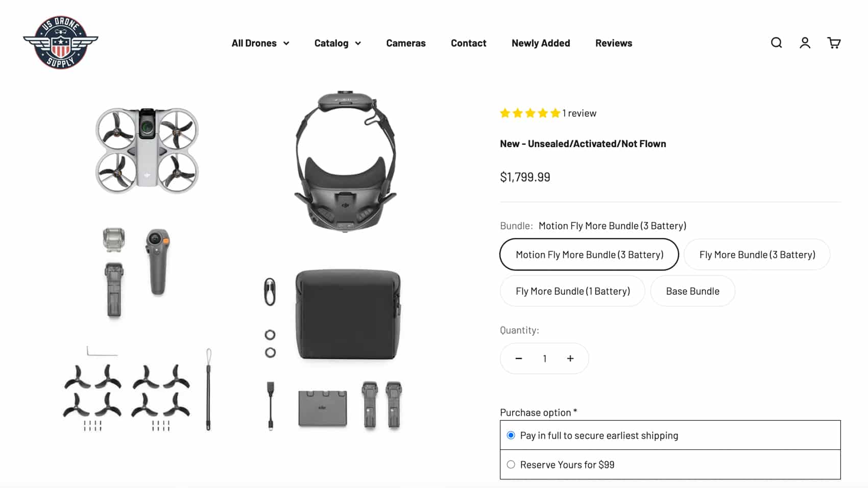Open the search icon
This screenshot has height=488, width=868.
[776, 43]
